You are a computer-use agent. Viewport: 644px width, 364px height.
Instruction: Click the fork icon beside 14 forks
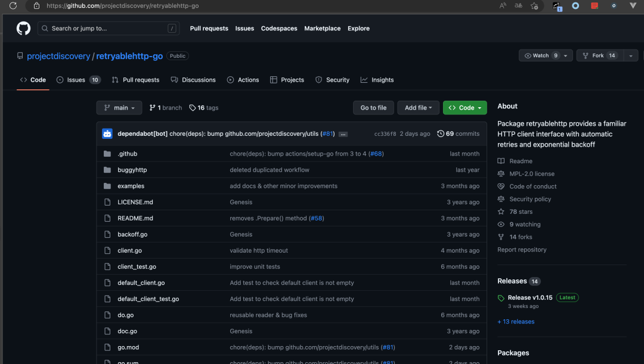(501, 237)
